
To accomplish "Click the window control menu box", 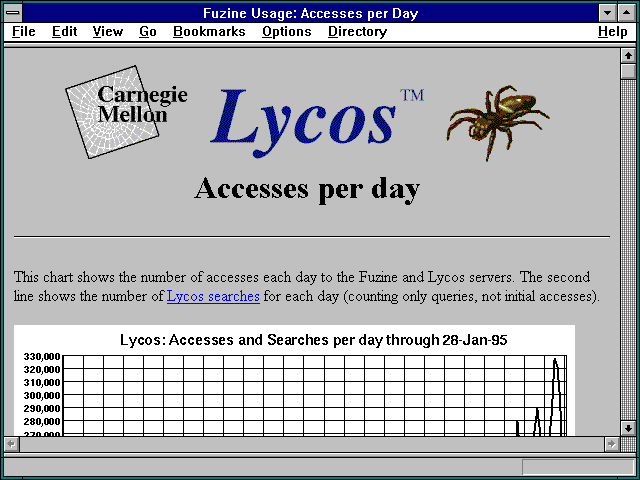I will [13, 13].
